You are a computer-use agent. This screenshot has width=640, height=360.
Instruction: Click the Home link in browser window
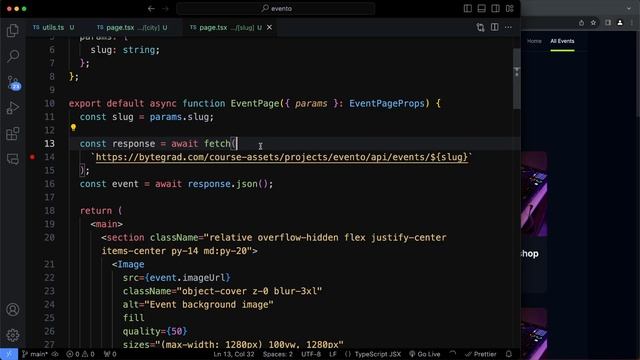pos(534,41)
